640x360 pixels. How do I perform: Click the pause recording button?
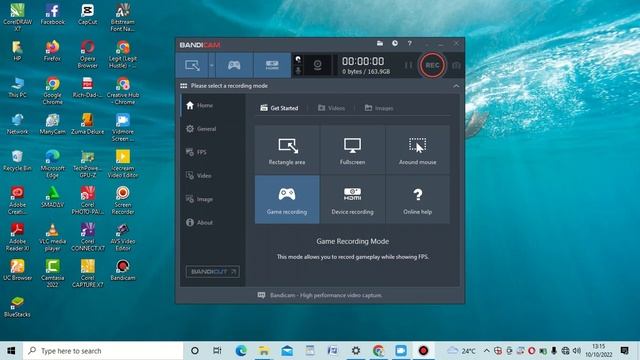(x=408, y=65)
